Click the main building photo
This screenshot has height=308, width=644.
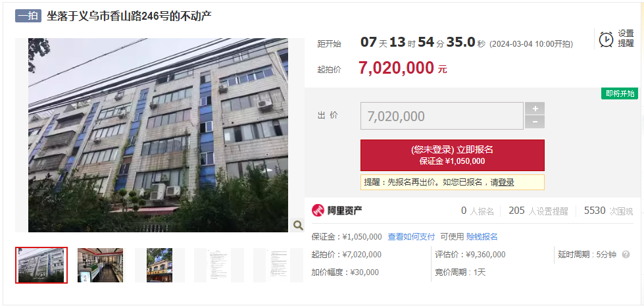(158, 135)
